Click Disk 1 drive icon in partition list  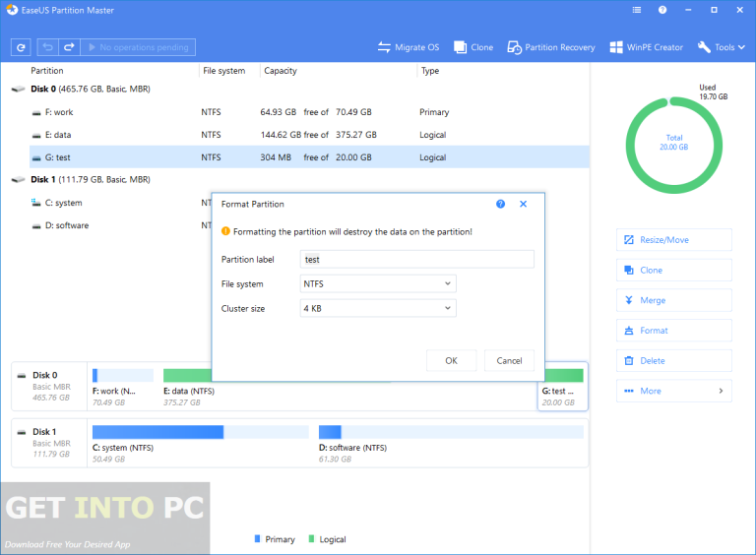click(18, 180)
